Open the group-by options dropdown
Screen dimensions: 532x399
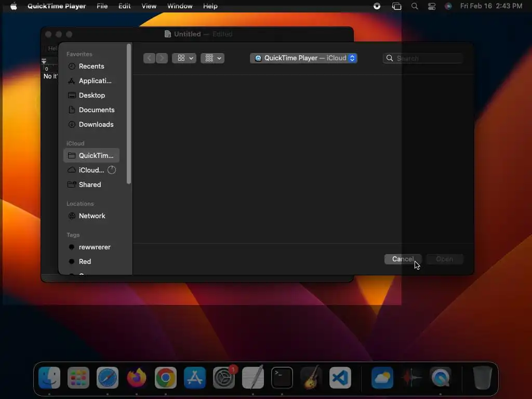[x=212, y=58]
